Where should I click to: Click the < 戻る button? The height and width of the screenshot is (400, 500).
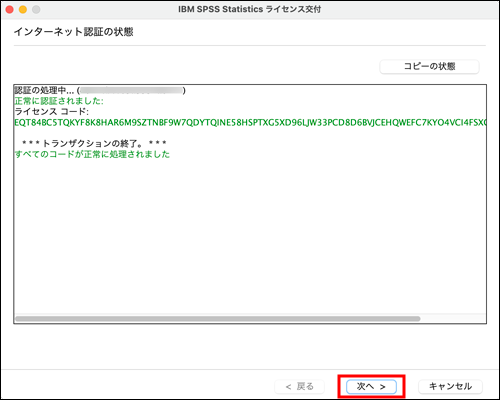[299, 386]
